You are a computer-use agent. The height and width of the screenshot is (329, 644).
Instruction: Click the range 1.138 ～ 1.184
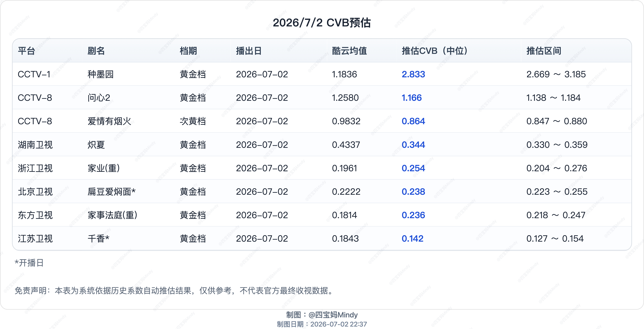553,98
